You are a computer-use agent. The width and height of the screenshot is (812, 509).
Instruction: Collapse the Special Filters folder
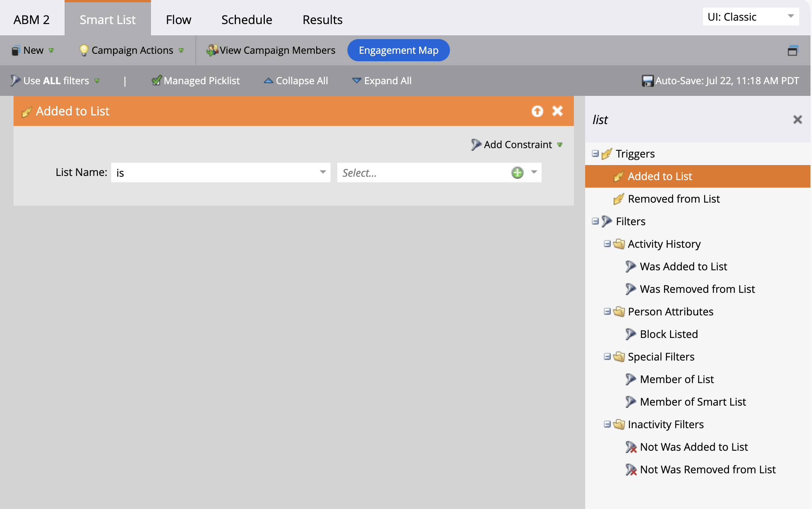click(x=607, y=356)
